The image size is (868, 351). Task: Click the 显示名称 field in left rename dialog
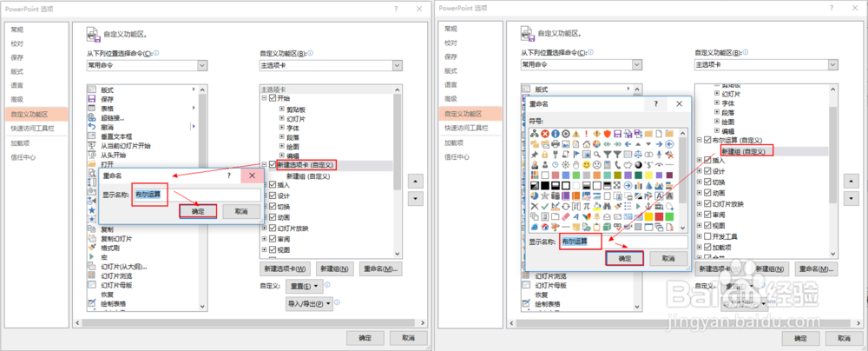pos(196,195)
